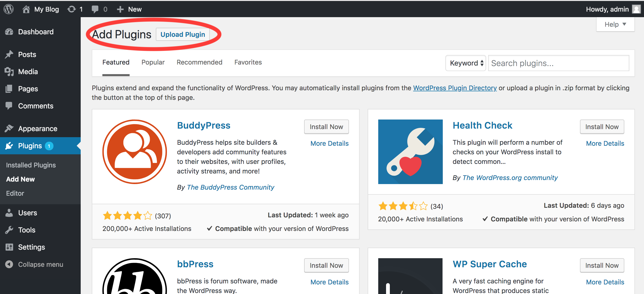This screenshot has width=644, height=294.
Task: Open The WordPress.org community author link
Action: (510, 178)
